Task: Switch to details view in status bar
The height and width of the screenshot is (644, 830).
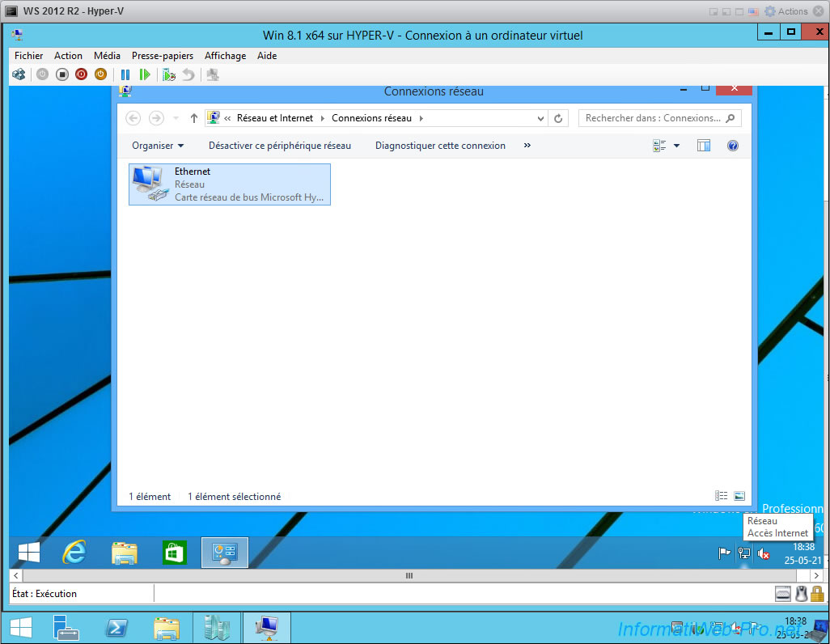Action: [x=721, y=496]
